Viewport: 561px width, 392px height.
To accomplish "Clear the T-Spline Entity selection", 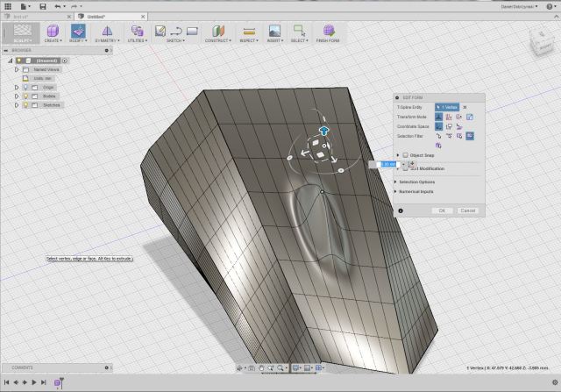I will [465, 107].
